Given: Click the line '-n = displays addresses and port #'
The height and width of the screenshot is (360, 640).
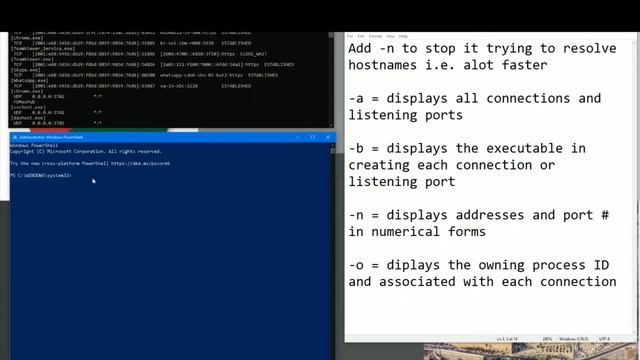Looking at the screenshot, I should [x=478, y=215].
